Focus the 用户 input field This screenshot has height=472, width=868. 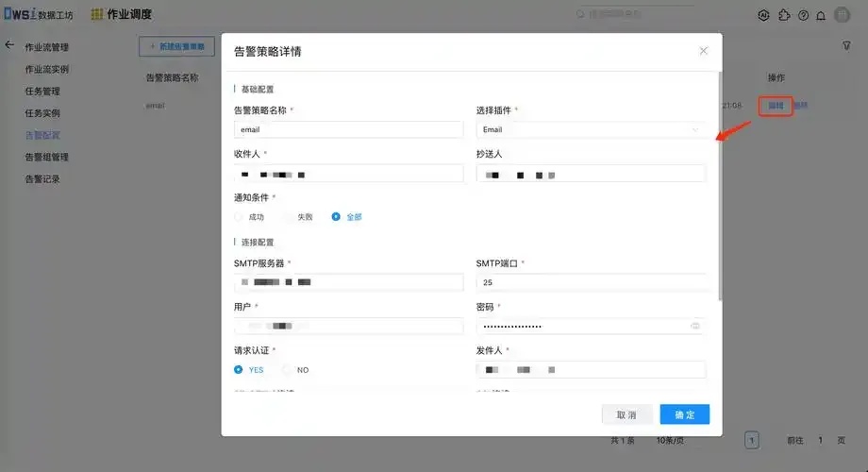click(x=349, y=326)
